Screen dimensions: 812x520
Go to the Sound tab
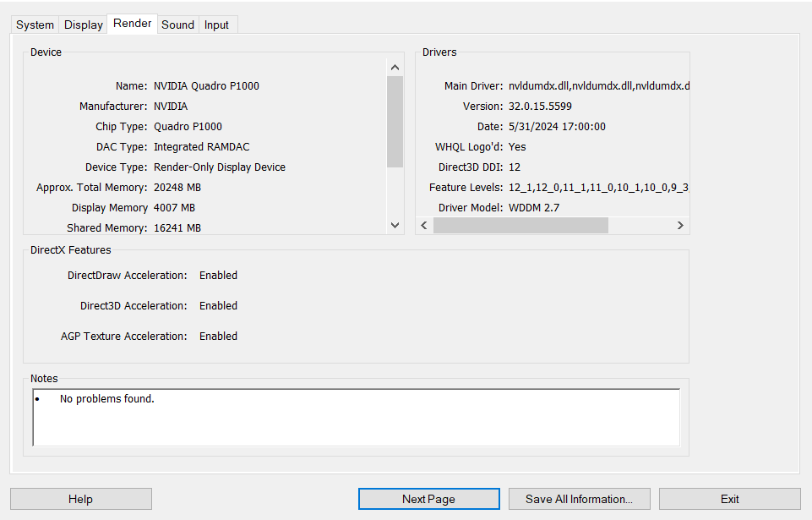[177, 25]
